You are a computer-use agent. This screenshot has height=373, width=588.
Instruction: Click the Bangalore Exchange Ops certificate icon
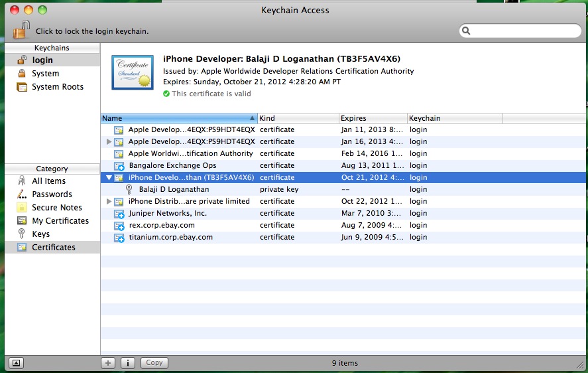(x=119, y=166)
